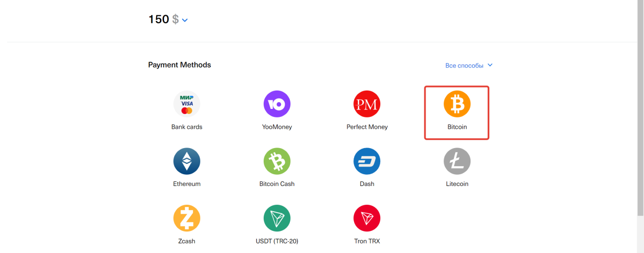Image resolution: width=644 pixels, height=253 pixels.
Task: Pick the orange Bitcoin icon
Action: click(457, 104)
